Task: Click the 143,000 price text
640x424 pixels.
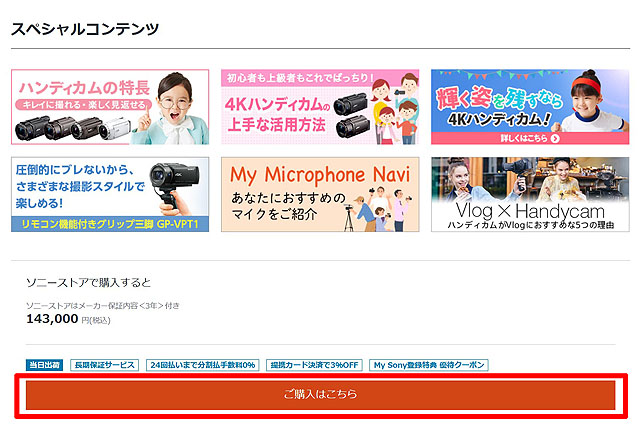Action: click(52, 319)
